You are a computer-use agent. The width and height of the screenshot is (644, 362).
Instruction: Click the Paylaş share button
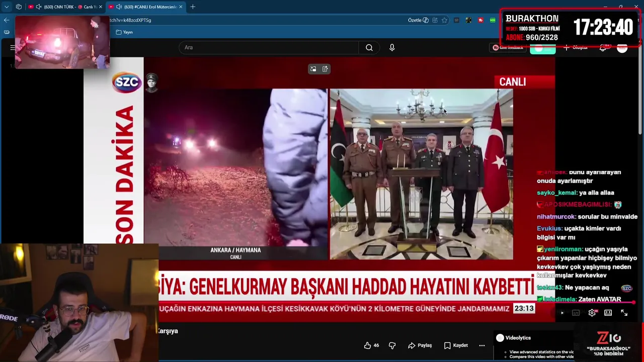click(x=420, y=345)
